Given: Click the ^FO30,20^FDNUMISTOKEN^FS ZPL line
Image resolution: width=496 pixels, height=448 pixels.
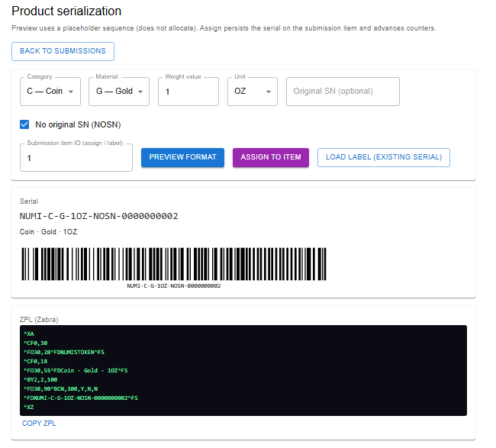Looking at the screenshot, I should click(x=64, y=352).
